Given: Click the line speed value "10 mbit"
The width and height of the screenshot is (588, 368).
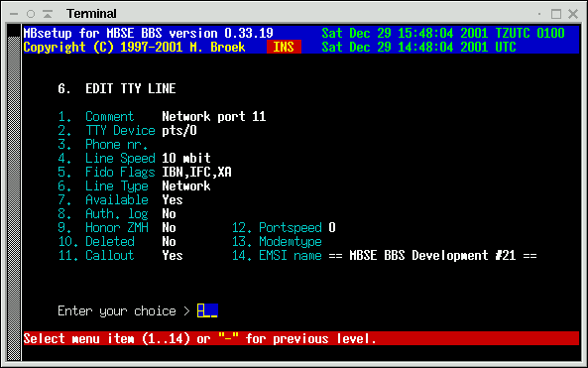Looking at the screenshot, I should pos(186,159).
